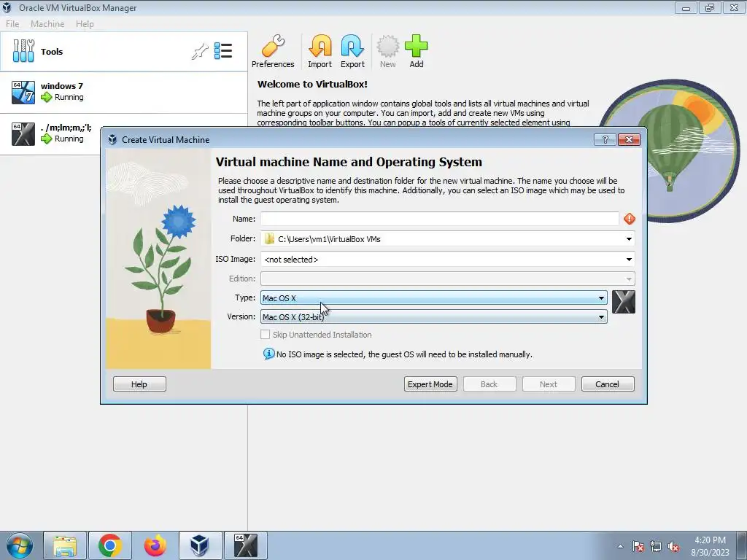The image size is (747, 560).
Task: Cancel the Create Virtual Machine dialog
Action: click(x=608, y=384)
